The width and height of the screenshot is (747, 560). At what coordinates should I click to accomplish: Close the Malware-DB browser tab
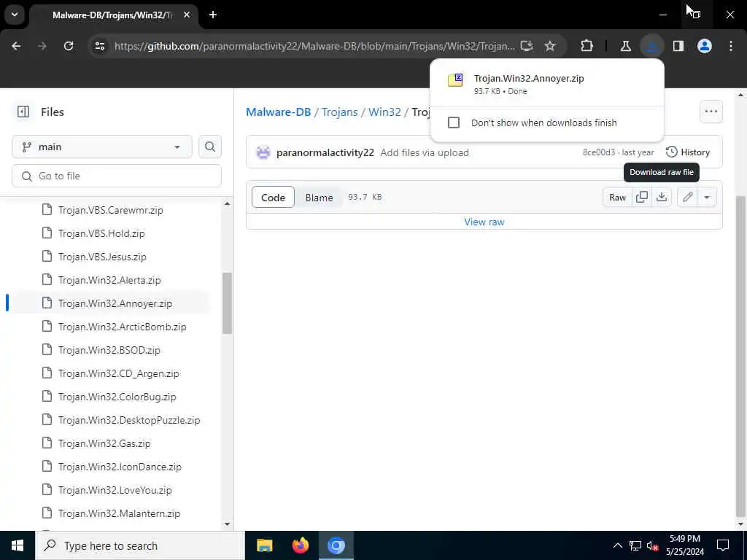(187, 15)
